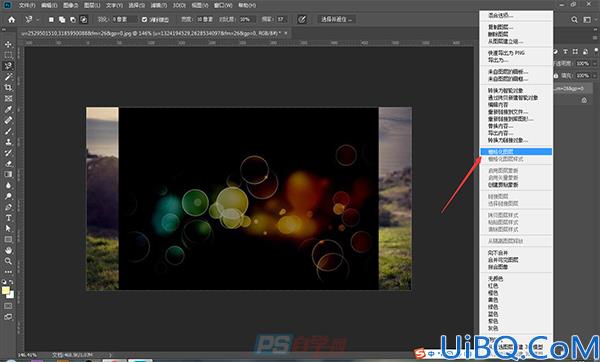
Task: Click the pen pressure icon in options bar
Action: [302, 19]
